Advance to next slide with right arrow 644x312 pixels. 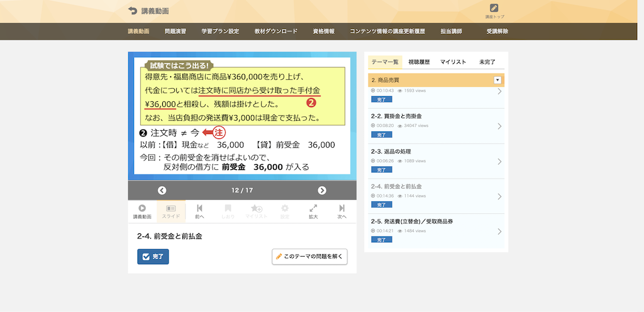322,191
